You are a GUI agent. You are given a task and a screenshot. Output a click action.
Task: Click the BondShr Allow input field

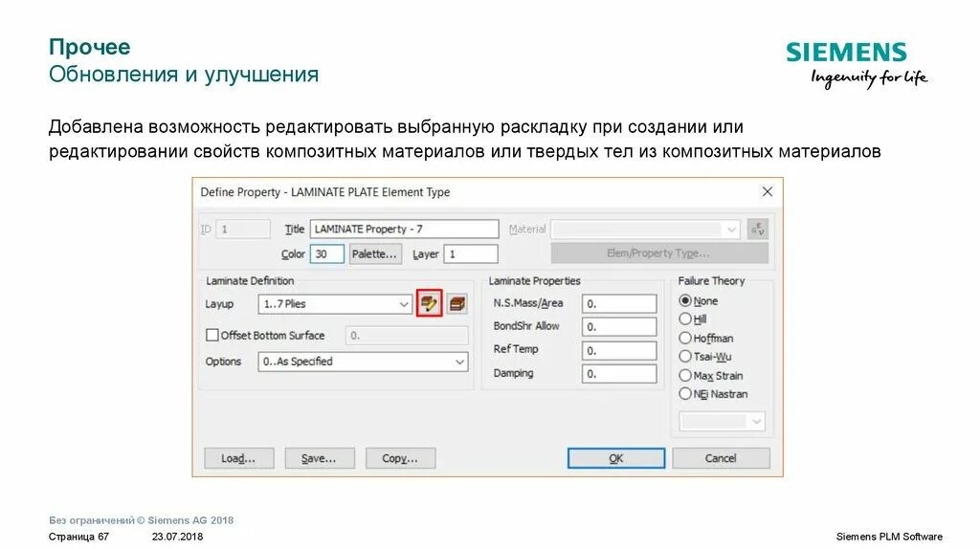[619, 327]
